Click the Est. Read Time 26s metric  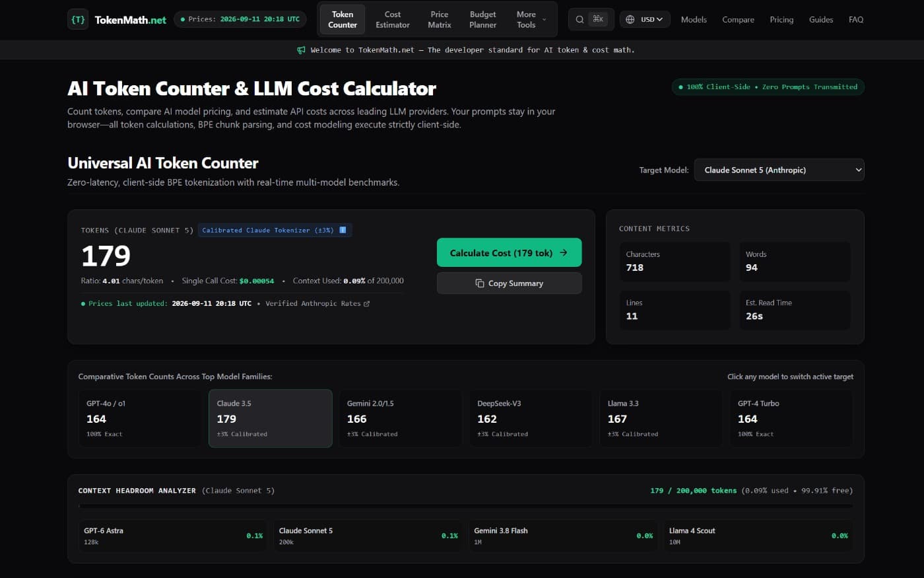tap(795, 310)
